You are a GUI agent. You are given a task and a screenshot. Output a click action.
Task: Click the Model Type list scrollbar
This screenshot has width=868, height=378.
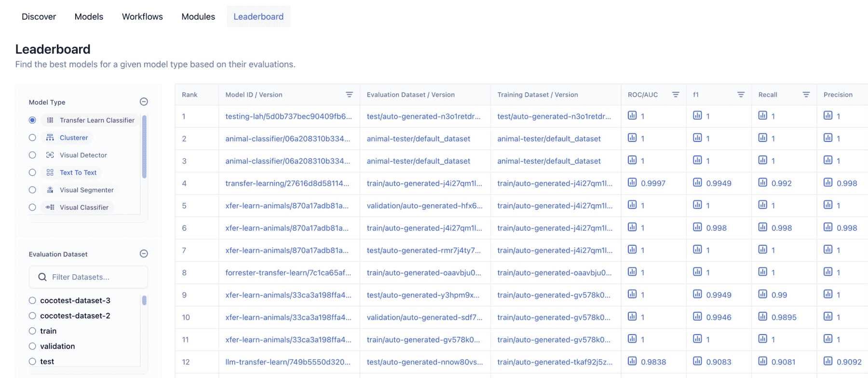144,147
